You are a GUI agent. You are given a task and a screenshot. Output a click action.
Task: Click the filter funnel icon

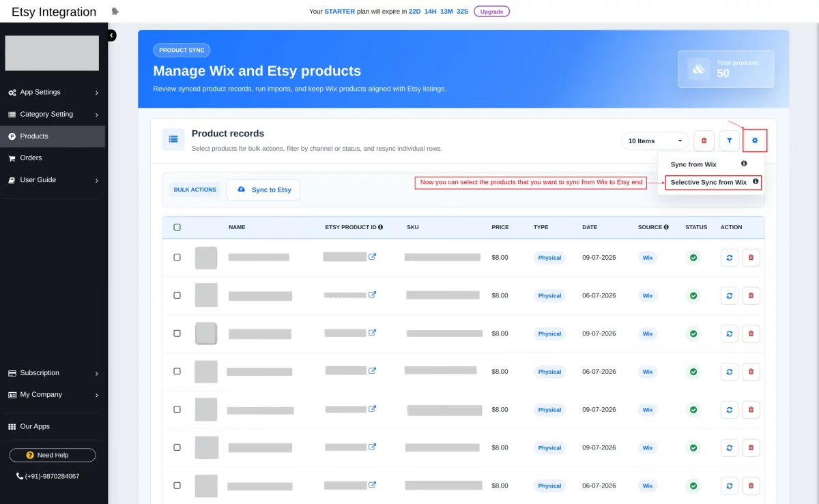(x=730, y=140)
